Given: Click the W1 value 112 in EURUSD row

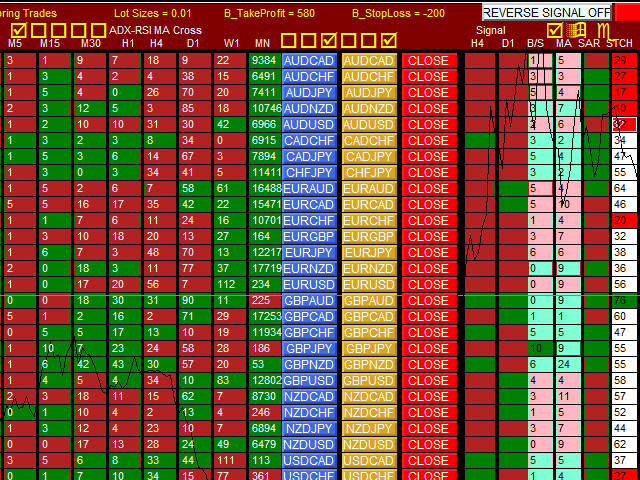Looking at the screenshot, I should click(x=229, y=284).
